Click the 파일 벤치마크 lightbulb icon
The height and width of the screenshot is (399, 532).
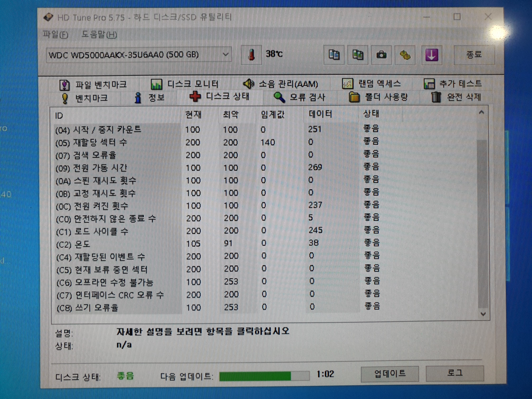coord(65,85)
